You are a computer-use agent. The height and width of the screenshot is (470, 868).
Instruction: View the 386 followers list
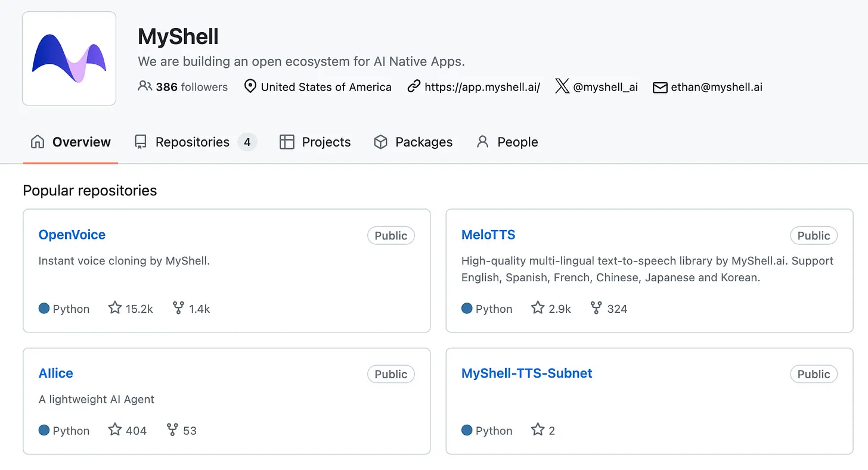coord(191,87)
